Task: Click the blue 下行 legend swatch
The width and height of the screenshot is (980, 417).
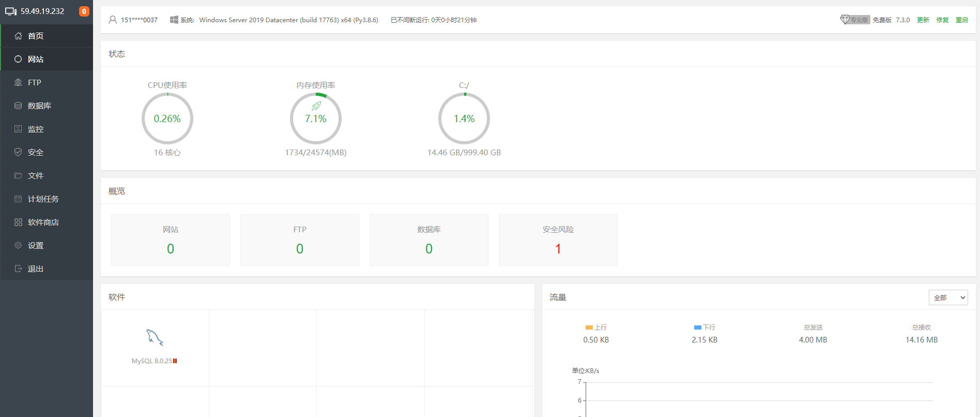Action: pyautogui.click(x=698, y=327)
